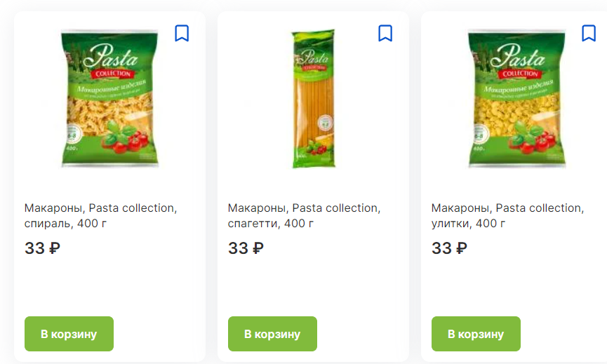Click the 33 ₽ price of snail pasta
The image size is (607, 364).
449,248
